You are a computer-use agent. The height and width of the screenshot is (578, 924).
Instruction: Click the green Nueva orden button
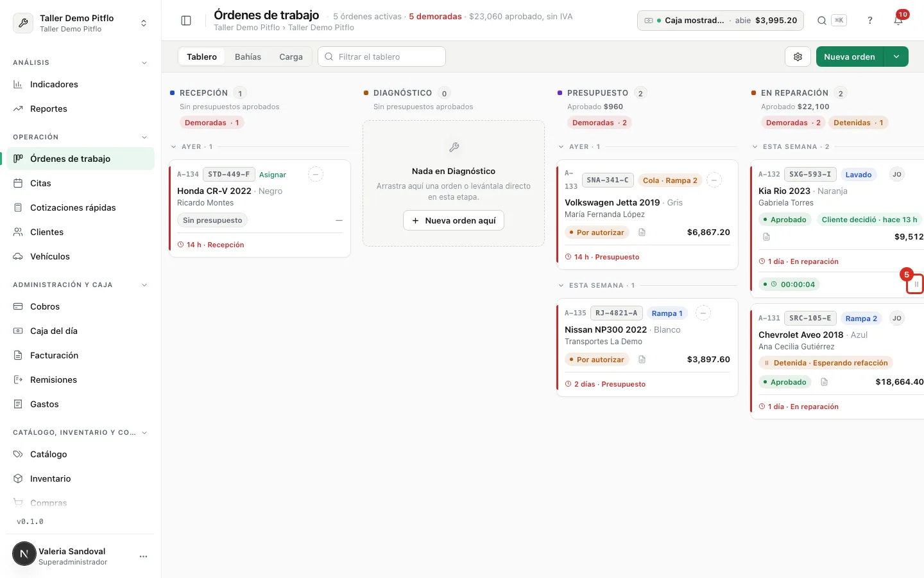[x=850, y=57]
